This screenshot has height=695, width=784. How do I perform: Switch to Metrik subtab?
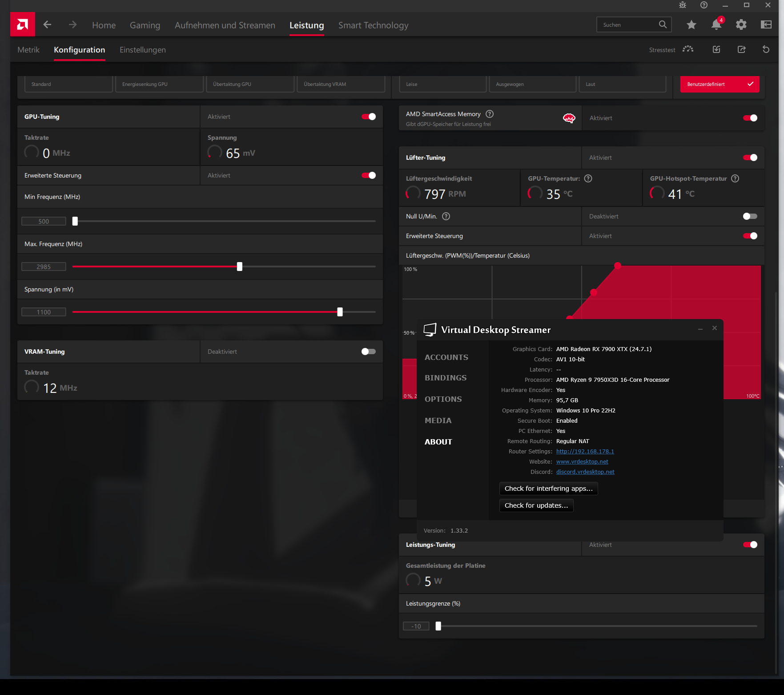click(x=28, y=50)
